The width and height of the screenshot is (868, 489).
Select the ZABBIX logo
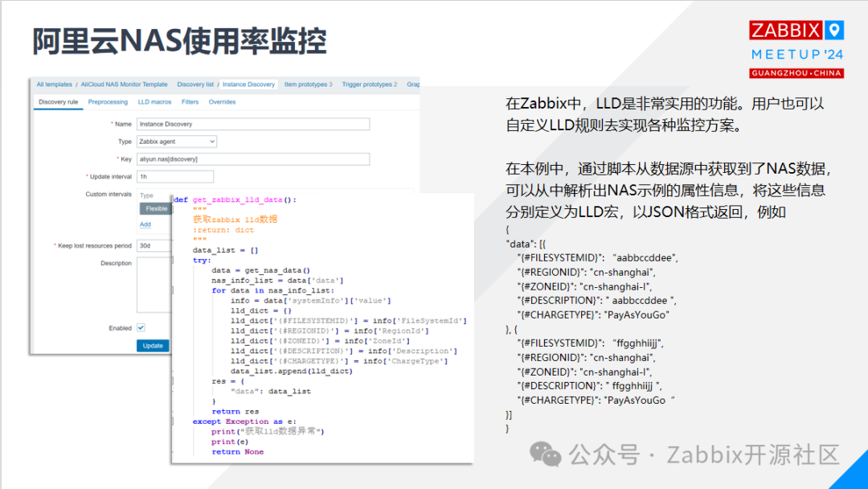coord(785,31)
